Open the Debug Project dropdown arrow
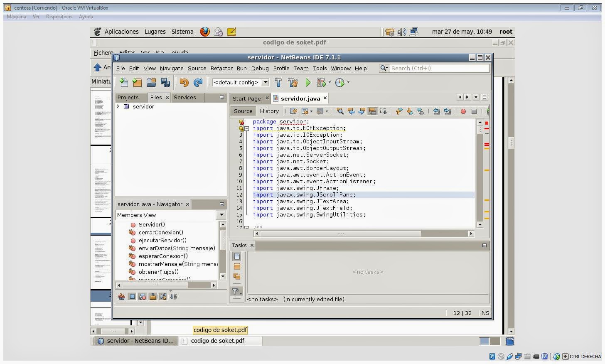 tap(330, 82)
